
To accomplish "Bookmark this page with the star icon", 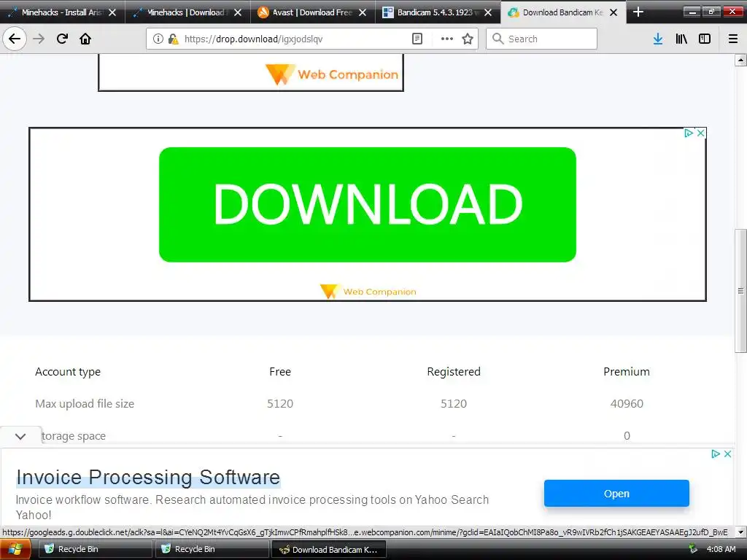I will (x=468, y=39).
